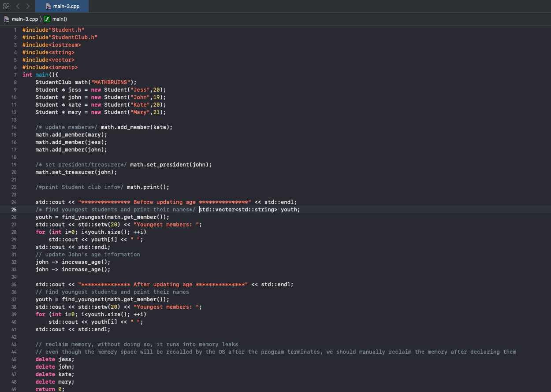This screenshot has width=551, height=392.
Task: Click the "MATHBRUINS" string literal
Action: [111, 82]
